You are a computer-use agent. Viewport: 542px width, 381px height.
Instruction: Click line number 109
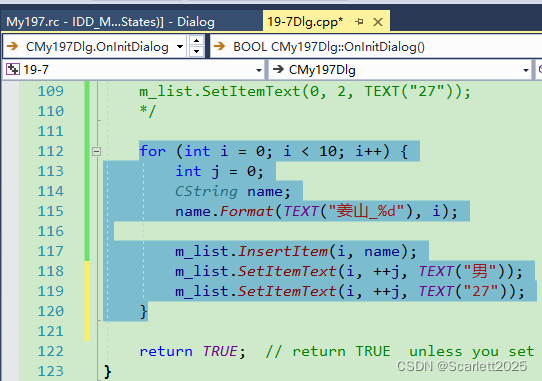[x=50, y=91]
